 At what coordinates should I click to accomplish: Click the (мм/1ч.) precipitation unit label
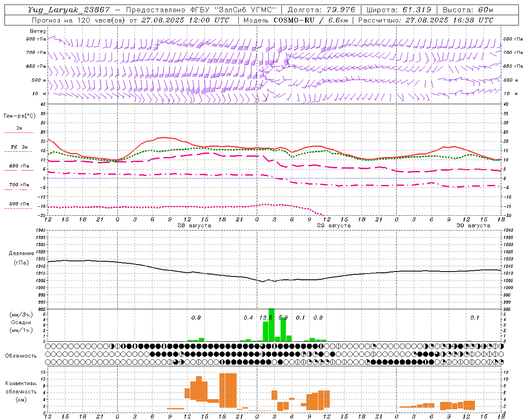21,330
